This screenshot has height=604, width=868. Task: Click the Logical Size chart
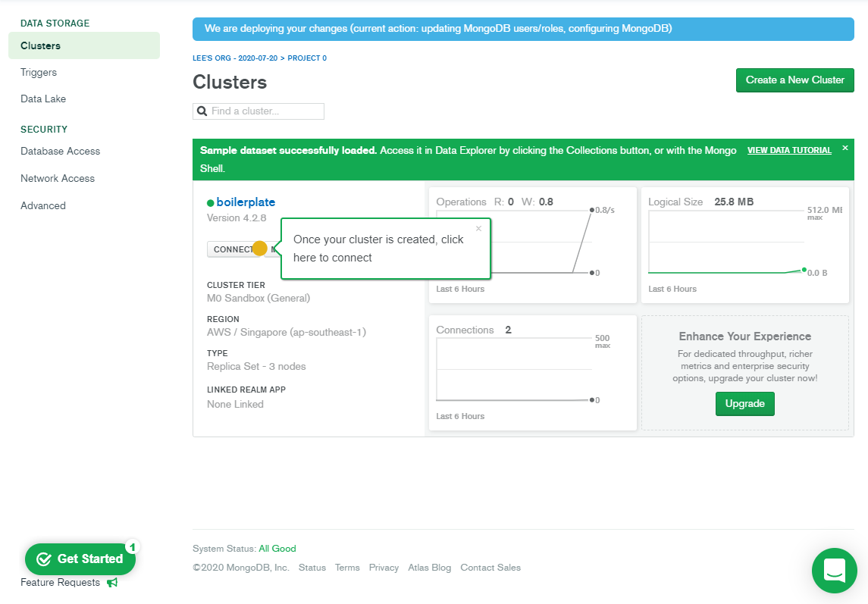[x=744, y=246]
